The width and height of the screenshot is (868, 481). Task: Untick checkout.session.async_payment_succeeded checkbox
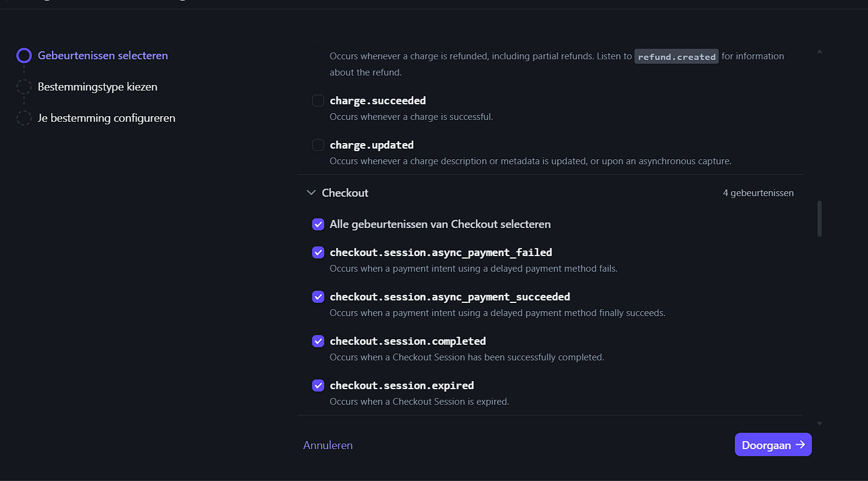click(318, 297)
